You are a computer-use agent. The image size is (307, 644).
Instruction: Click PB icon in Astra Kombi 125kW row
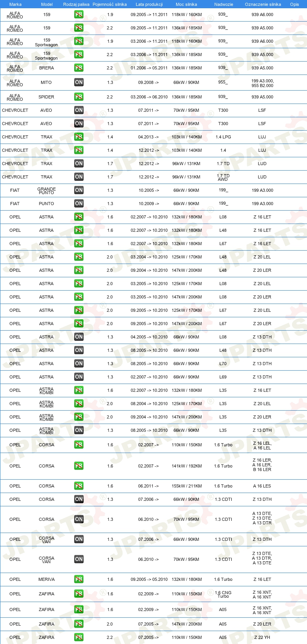[x=79, y=404]
